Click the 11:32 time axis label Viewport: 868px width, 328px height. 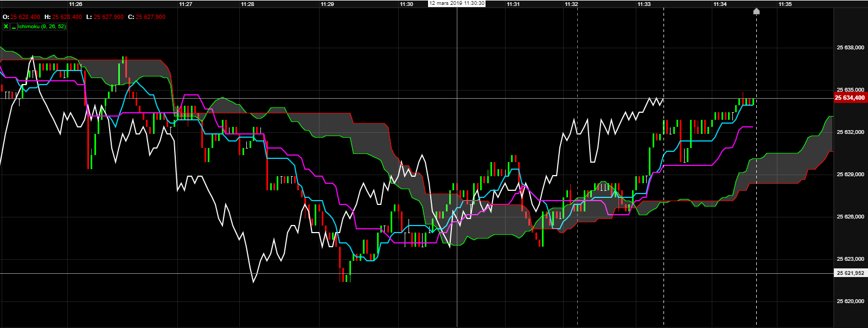coord(571,4)
